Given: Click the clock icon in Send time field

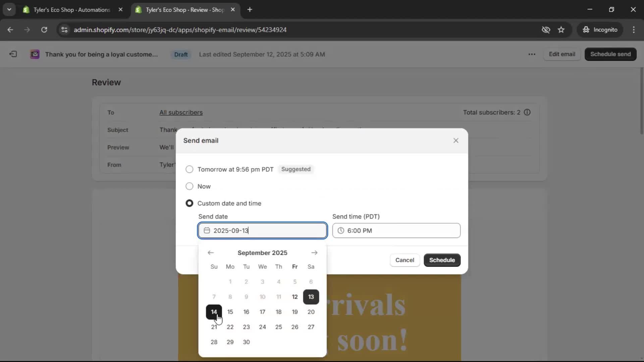Looking at the screenshot, I should 341,231.
